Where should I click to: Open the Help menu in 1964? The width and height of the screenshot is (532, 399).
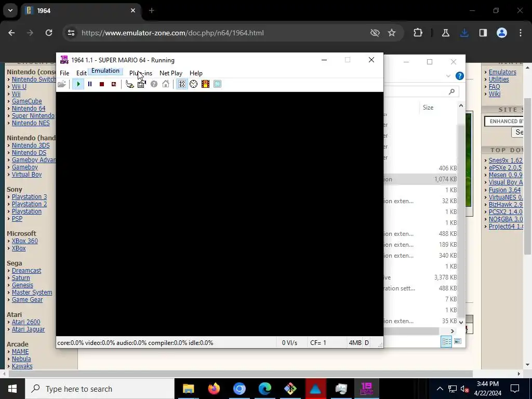(x=196, y=73)
